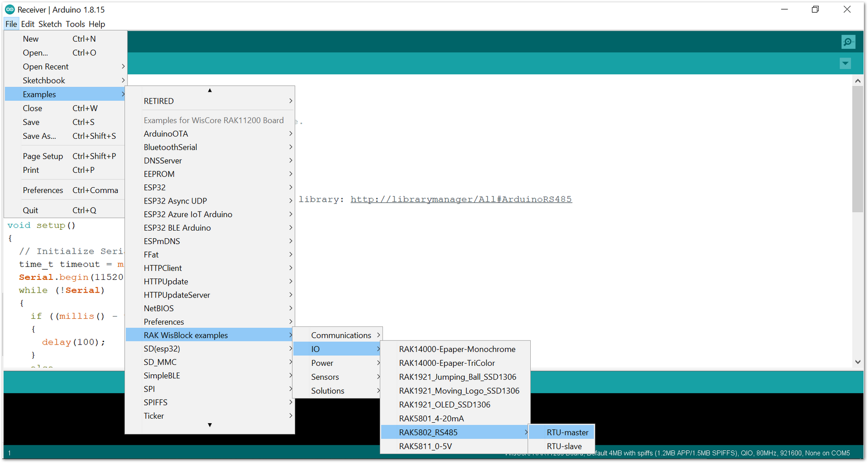868x463 pixels.
Task: Open the Sketch menu
Action: pyautogui.click(x=50, y=24)
